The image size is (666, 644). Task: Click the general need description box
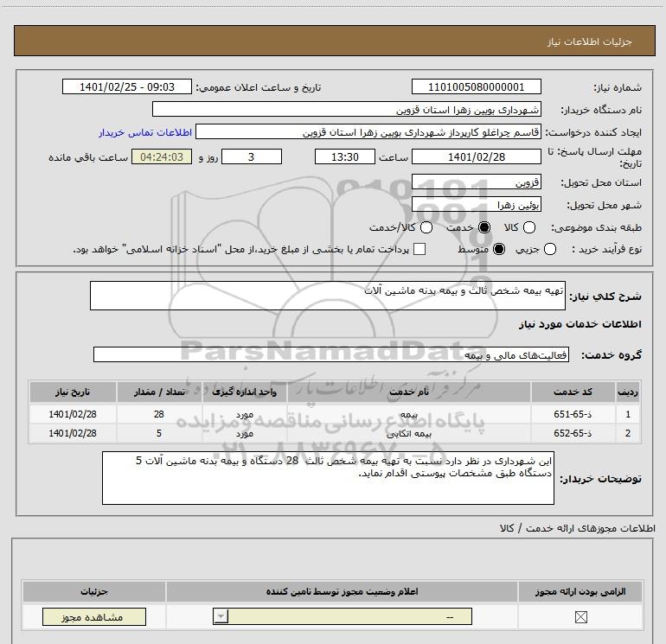pos(328,296)
